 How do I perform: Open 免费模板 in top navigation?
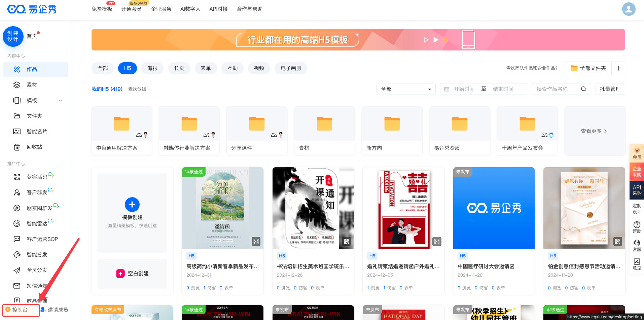pos(102,9)
